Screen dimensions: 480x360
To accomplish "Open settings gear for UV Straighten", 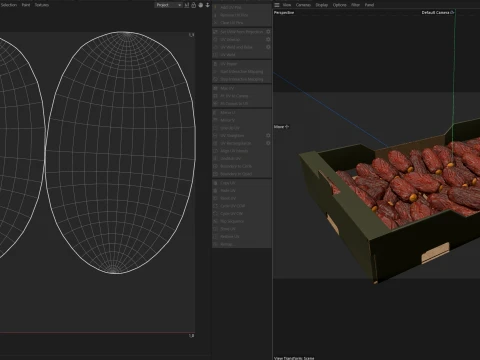I will pos(268,136).
